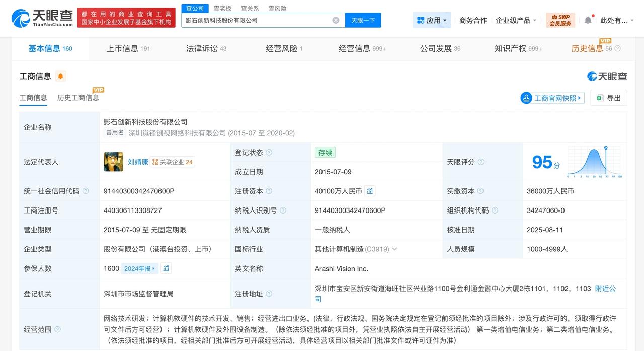
Task: Open the 历史工商信息 tab
Action: click(x=78, y=98)
